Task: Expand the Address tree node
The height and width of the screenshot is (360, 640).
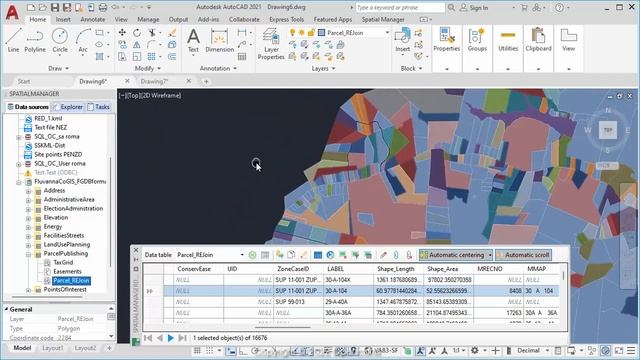Action: coord(28,191)
